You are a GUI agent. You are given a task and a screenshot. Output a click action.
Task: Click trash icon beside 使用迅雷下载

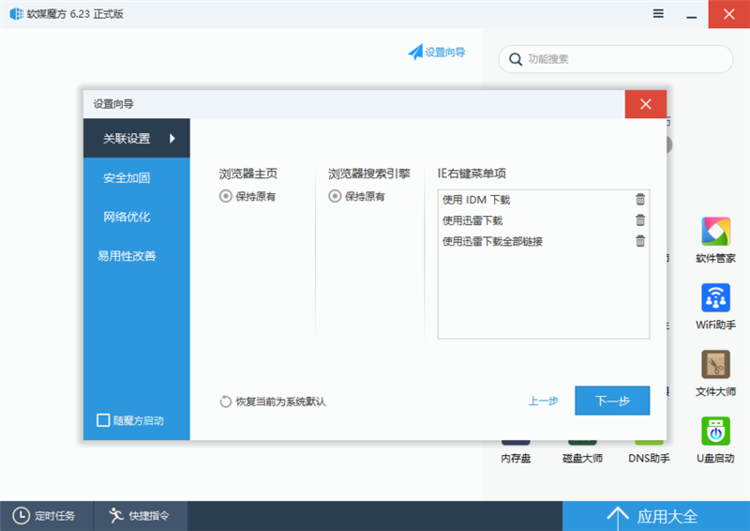point(640,220)
